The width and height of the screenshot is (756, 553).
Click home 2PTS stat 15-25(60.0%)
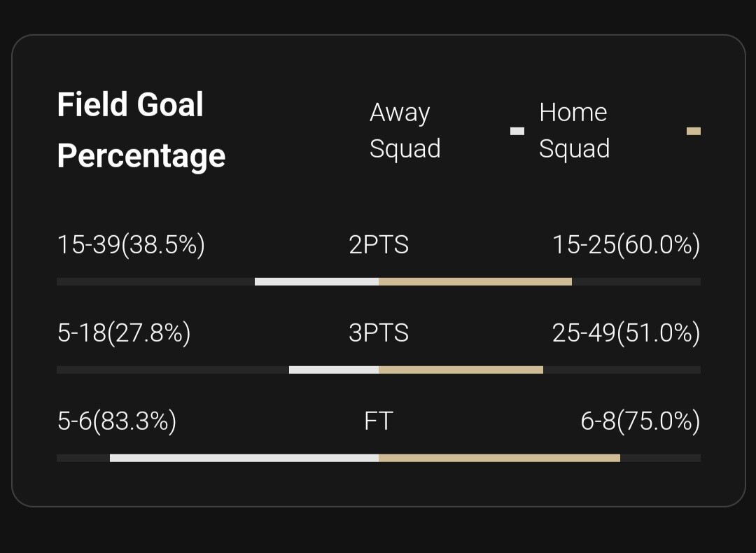[626, 245]
